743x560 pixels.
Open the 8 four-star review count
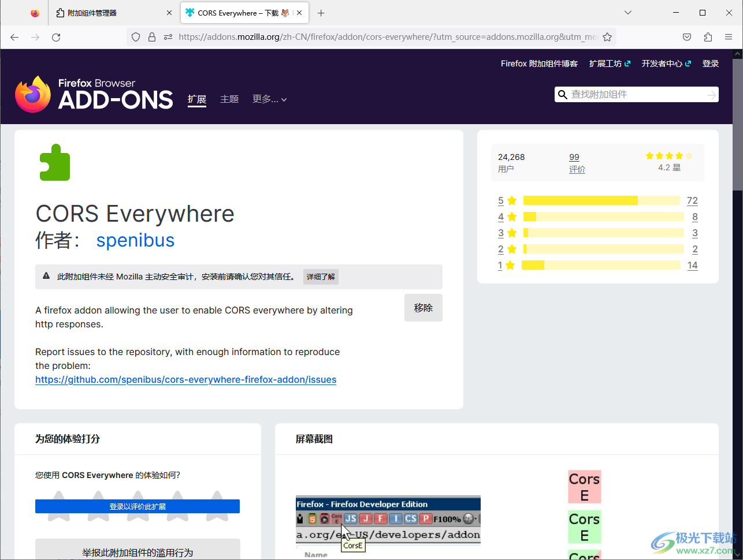tap(694, 217)
